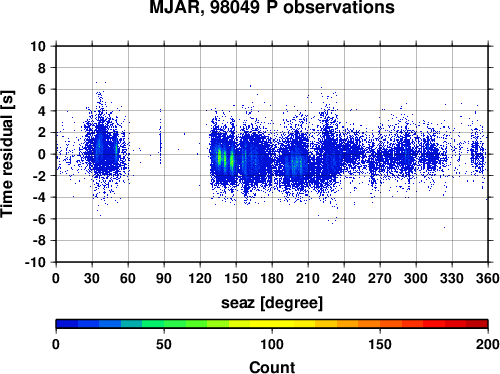Click the y-axis tick label 10
The width and height of the screenshot is (500, 374).
(38, 46)
